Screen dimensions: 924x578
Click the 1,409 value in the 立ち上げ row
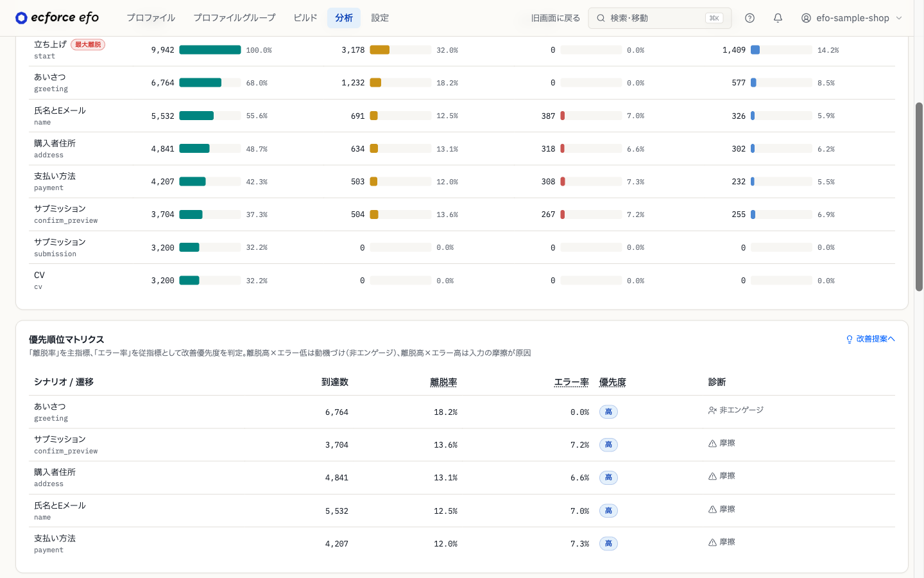(734, 50)
